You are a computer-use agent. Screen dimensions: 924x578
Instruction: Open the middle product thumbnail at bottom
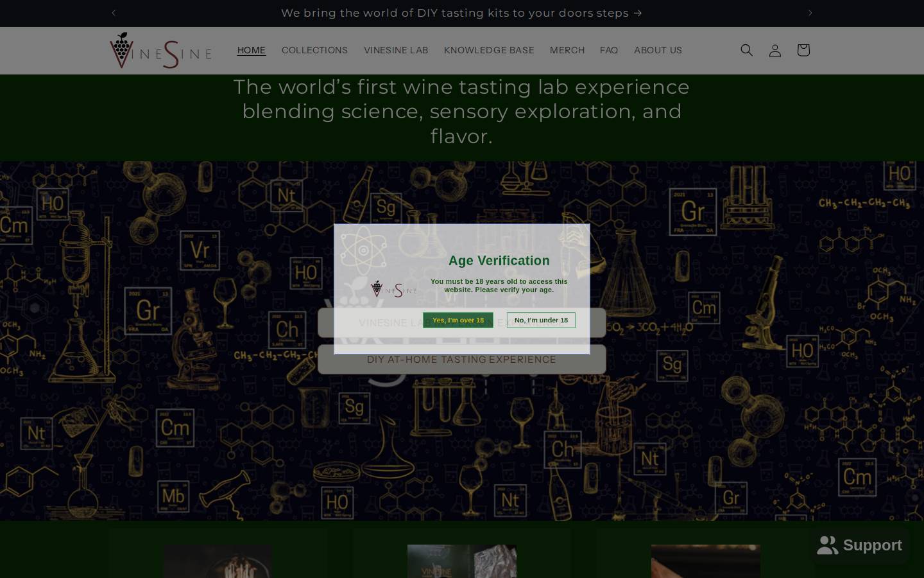462,561
